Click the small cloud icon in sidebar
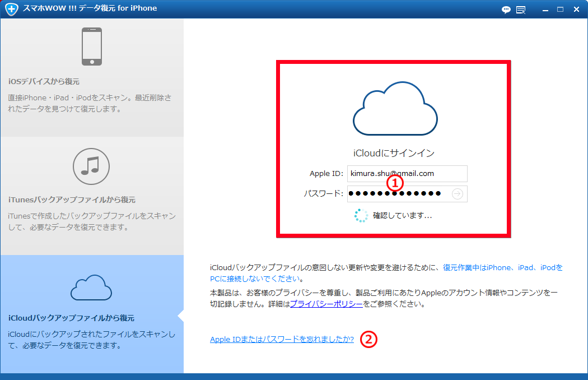588x380 pixels. [91, 288]
